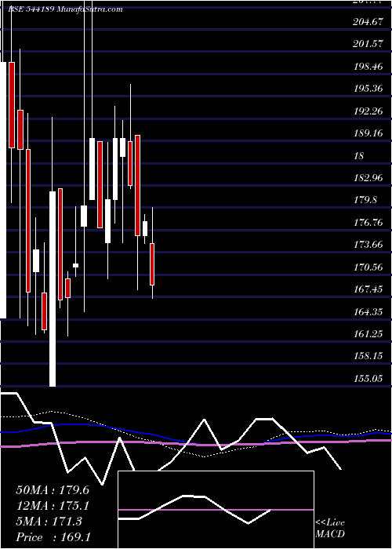This screenshot has height=549, width=392.
Task: Select the 155.05 price axis label
Action: pos(367,379)
